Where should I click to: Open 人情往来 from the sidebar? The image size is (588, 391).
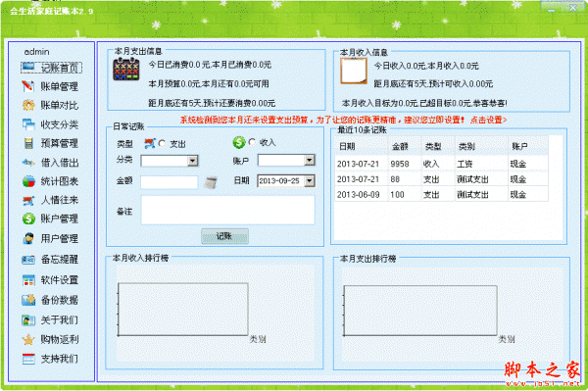coord(60,200)
